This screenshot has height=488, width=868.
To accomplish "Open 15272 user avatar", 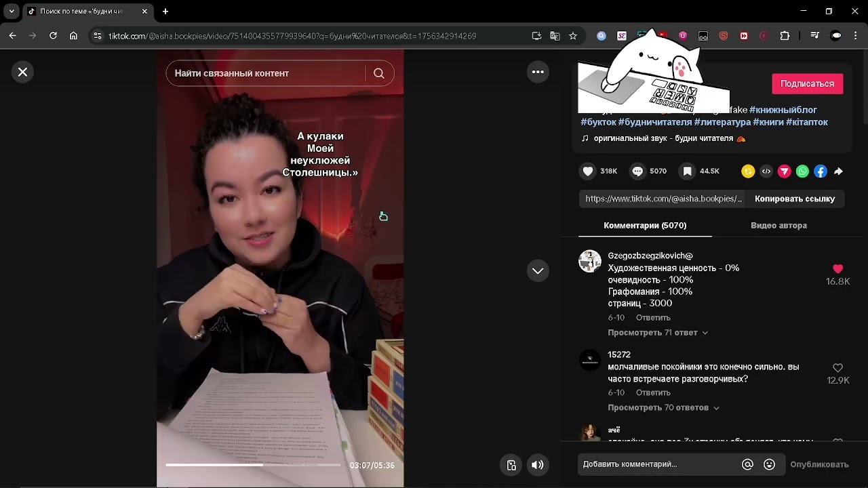I will coord(590,360).
